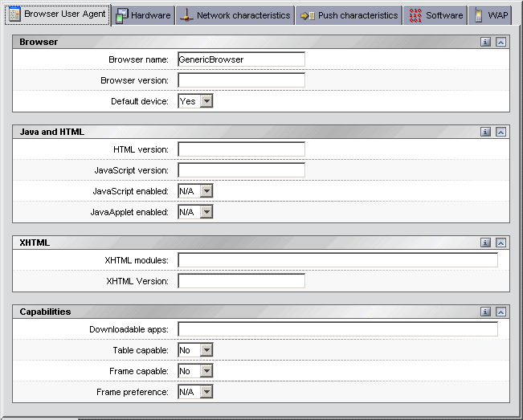The height and width of the screenshot is (420, 523).
Task: Click the XHTML Version input field
Action: pyautogui.click(x=242, y=281)
